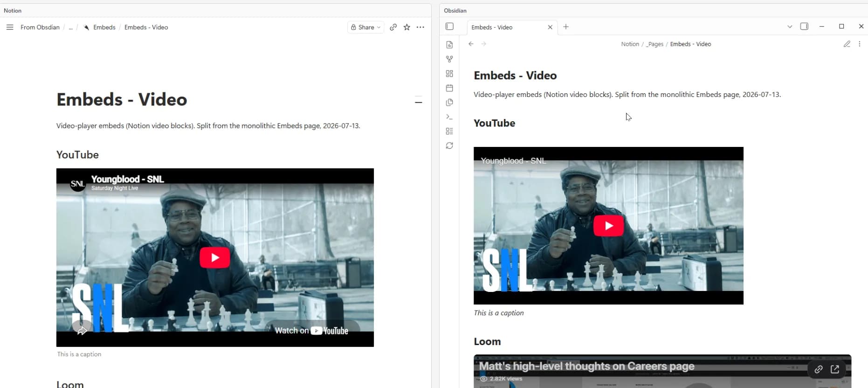
Task: Play YouTube video in Obsidian embed
Action: pyautogui.click(x=608, y=226)
